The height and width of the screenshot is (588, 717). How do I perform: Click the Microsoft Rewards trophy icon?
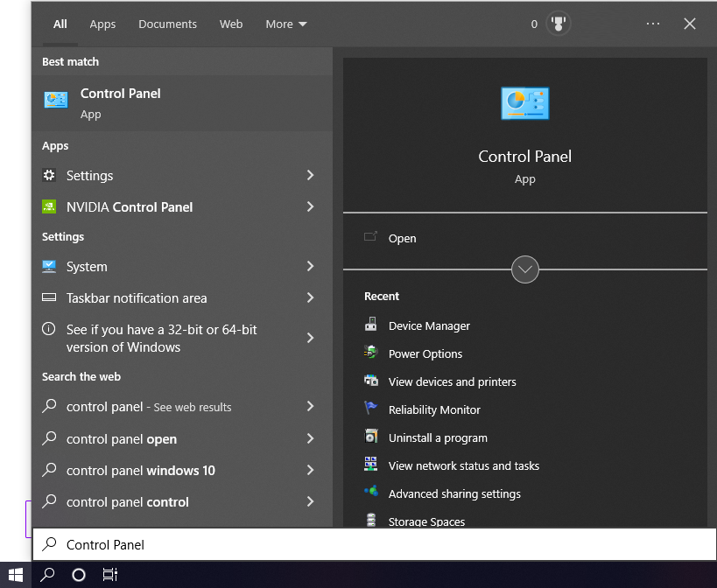click(558, 24)
